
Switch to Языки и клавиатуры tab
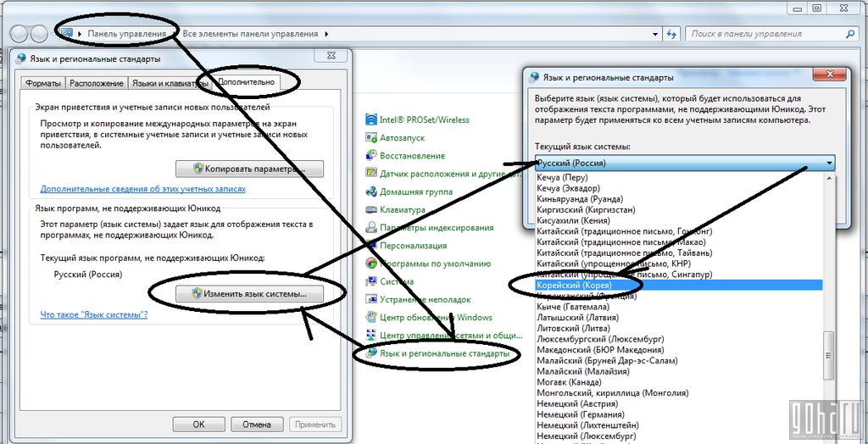[x=169, y=84]
